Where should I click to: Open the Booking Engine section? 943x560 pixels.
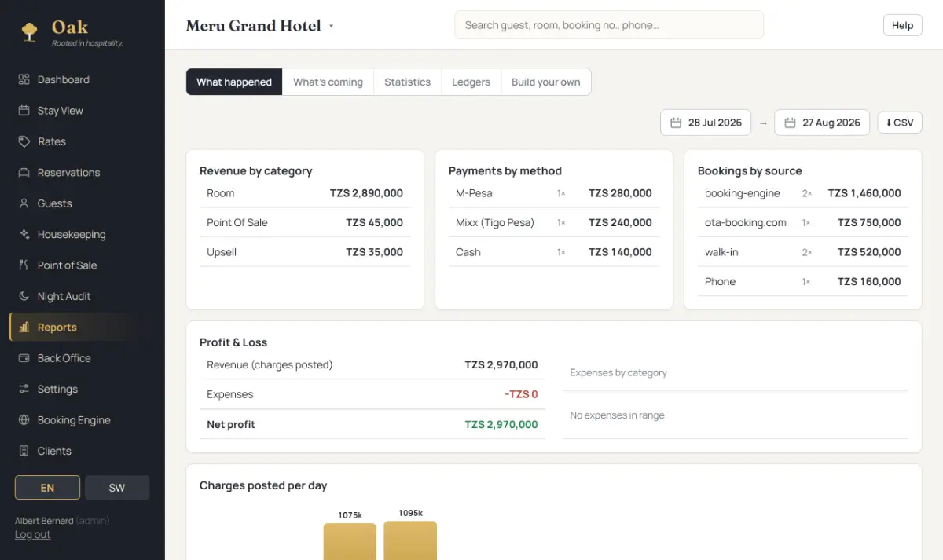74,420
